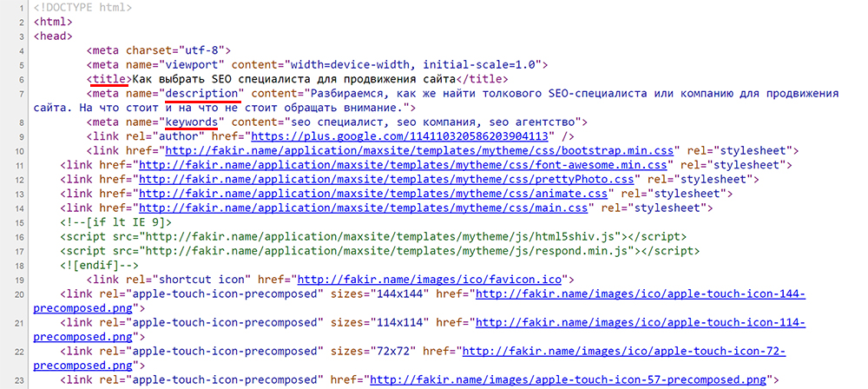The height and width of the screenshot is (389, 868).
Task: Click the underlined description attribute value
Action: point(203,94)
